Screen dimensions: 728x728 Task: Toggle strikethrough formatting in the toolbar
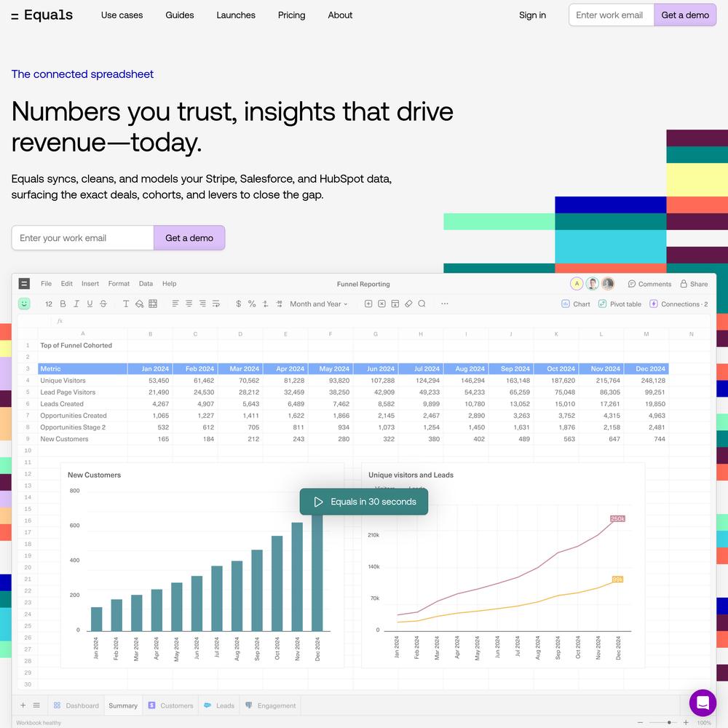(103, 304)
